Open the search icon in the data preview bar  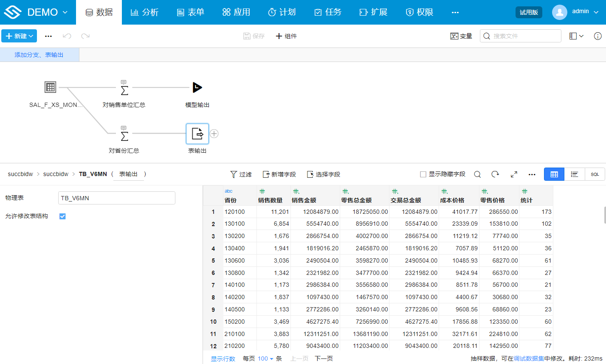point(478,174)
